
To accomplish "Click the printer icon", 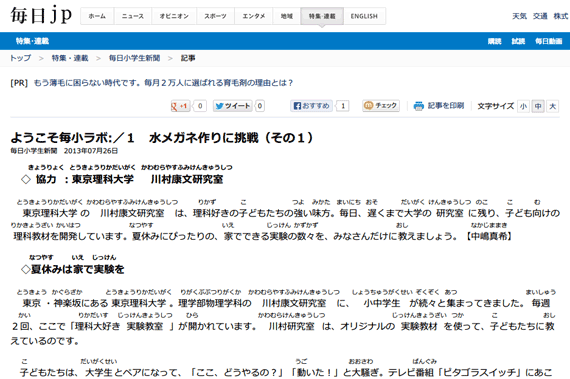I will coord(419,106).
